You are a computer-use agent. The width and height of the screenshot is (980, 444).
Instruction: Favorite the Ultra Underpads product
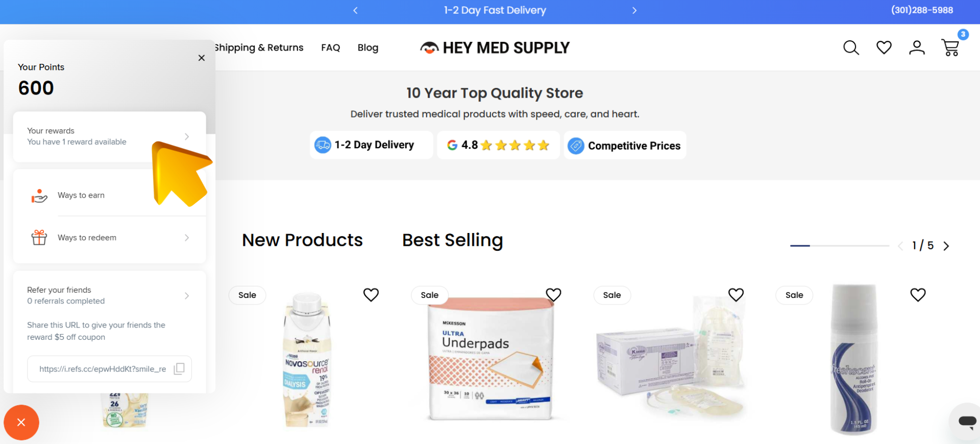553,295
